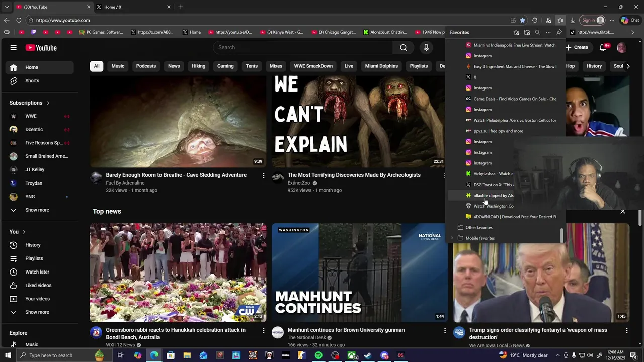644x362 pixels.
Task: Open the Cave Sledding Adventure thumbnail
Action: [178, 122]
